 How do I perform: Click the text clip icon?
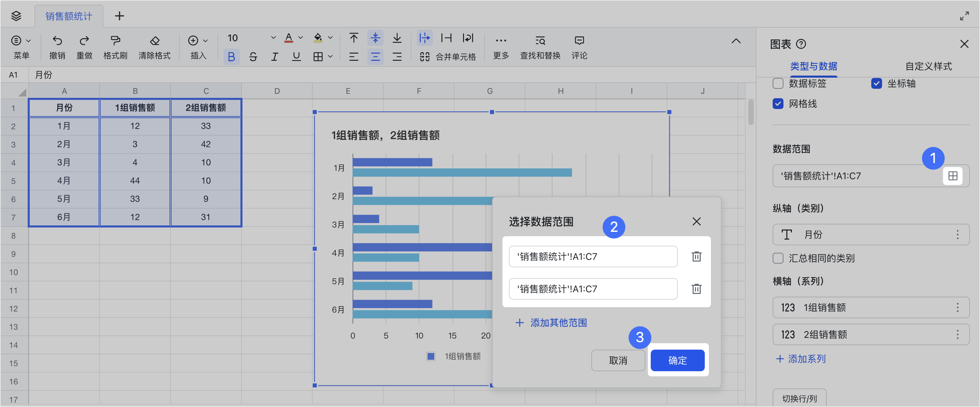coord(446,37)
